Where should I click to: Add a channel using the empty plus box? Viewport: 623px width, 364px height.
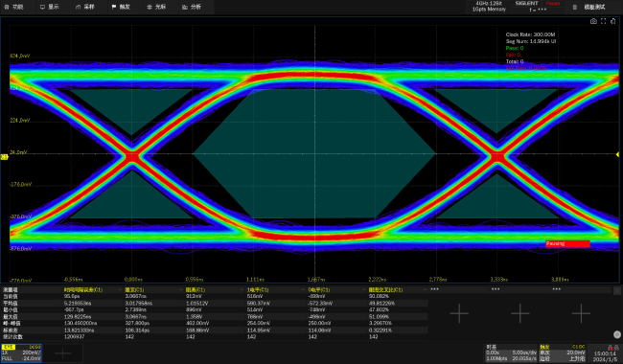click(62, 353)
